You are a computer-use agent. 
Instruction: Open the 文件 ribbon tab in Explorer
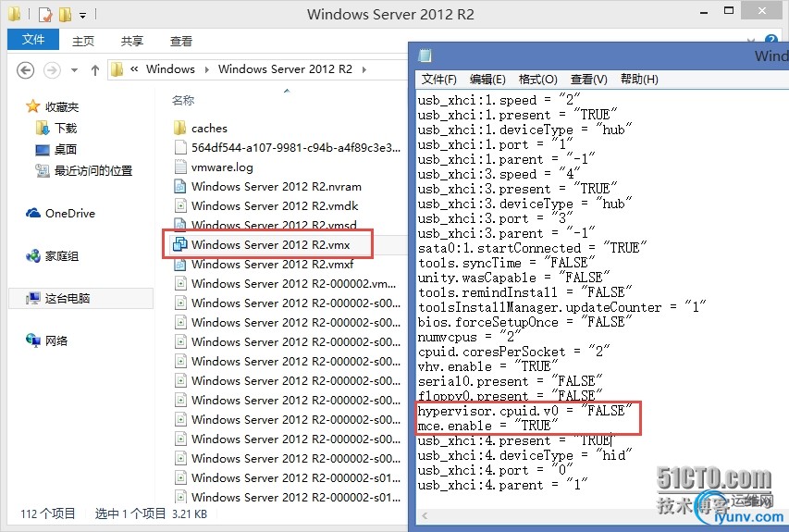tap(33, 40)
